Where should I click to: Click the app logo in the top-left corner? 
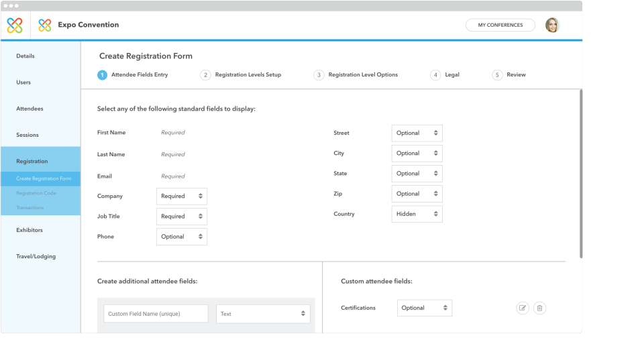15,25
